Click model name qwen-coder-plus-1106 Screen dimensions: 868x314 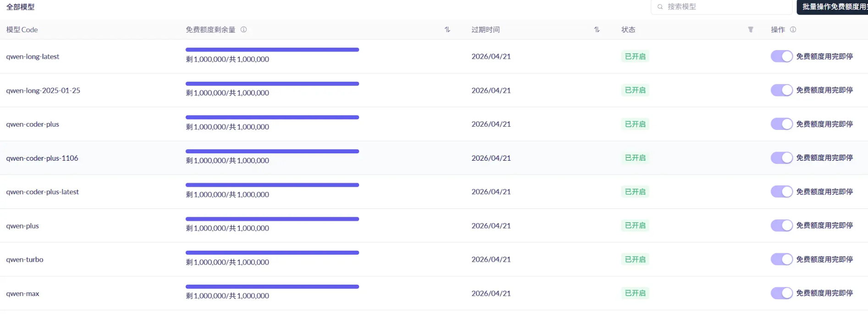pos(42,158)
